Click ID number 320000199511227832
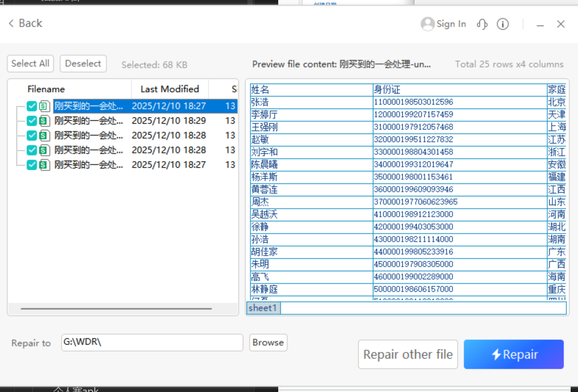Image resolution: width=578 pixels, height=392 pixels. (x=459, y=139)
